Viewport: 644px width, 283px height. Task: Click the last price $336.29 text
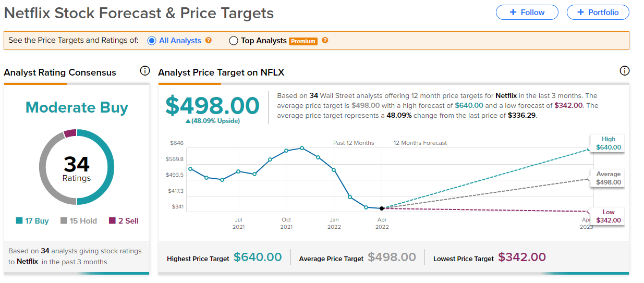coord(522,115)
